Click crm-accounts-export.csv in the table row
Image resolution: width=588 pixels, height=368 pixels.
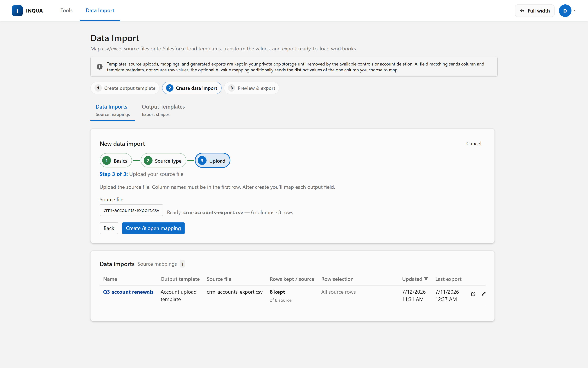coord(235,292)
